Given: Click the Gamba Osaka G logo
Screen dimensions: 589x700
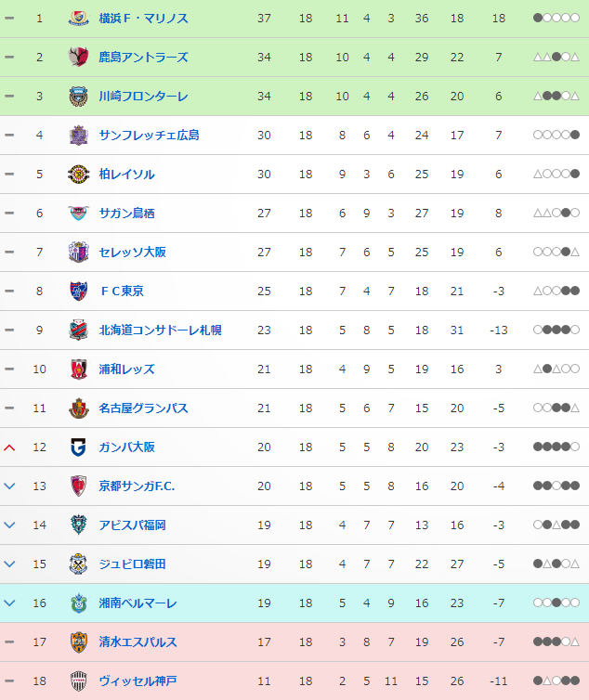Looking at the screenshot, I should coord(78,447).
